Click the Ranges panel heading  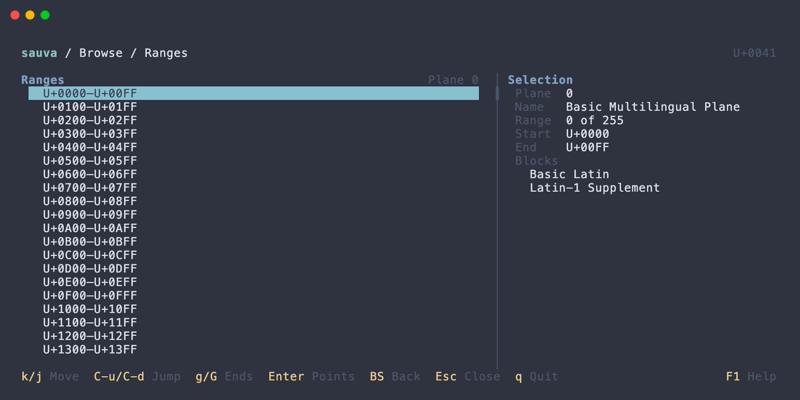pyautogui.click(x=43, y=80)
